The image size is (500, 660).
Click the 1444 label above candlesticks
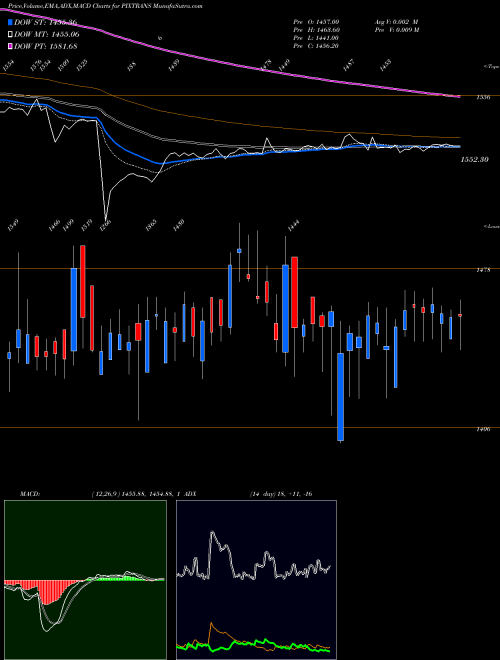click(293, 225)
